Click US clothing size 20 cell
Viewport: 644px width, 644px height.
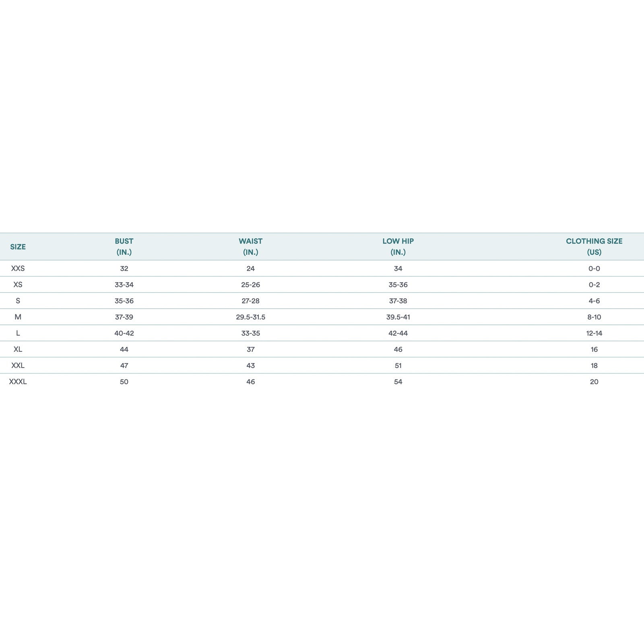[x=594, y=382]
